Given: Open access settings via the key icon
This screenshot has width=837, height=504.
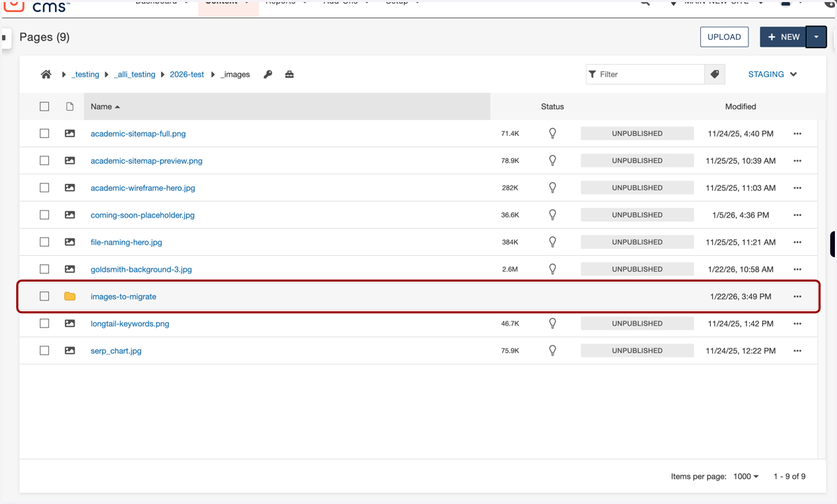Looking at the screenshot, I should click(x=268, y=75).
